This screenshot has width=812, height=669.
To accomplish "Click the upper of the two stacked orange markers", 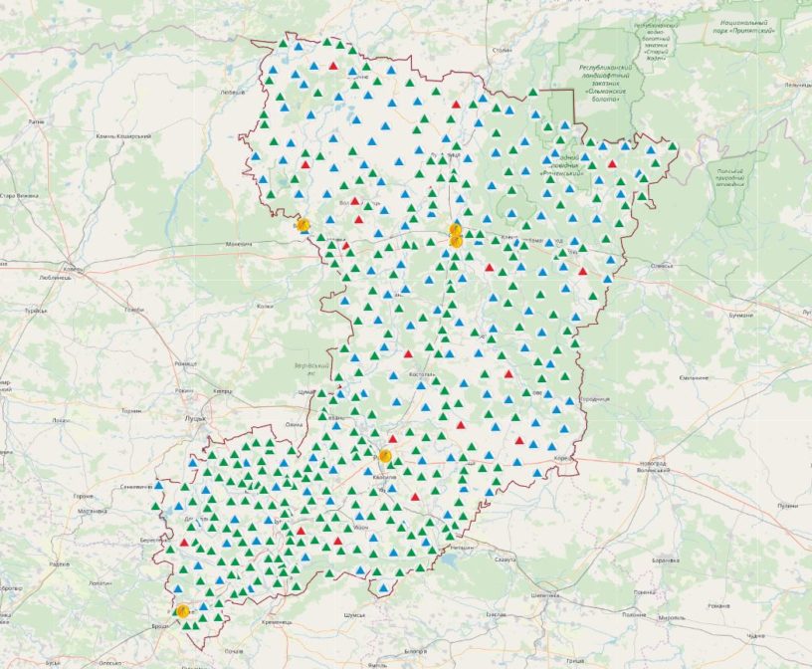I will (455, 229).
